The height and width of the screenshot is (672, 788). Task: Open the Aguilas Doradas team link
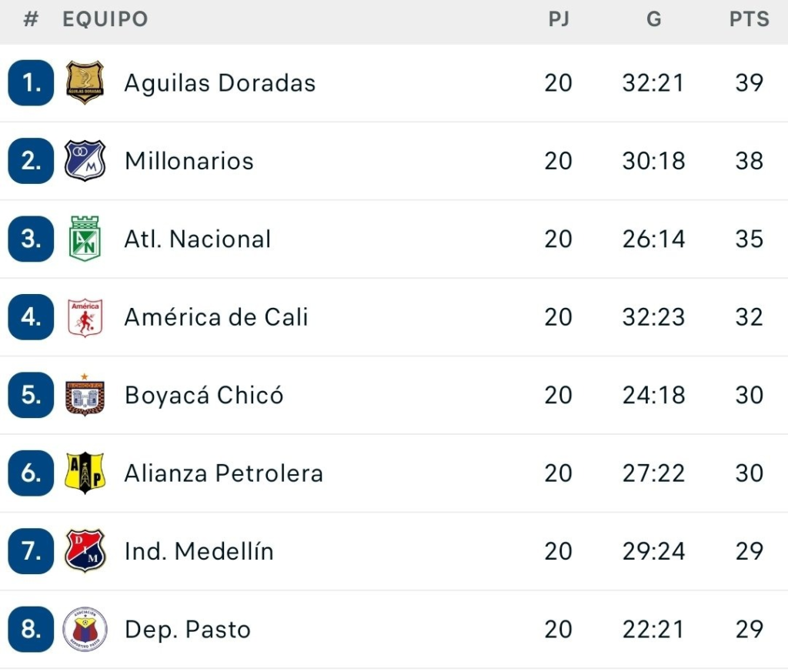pos(220,83)
